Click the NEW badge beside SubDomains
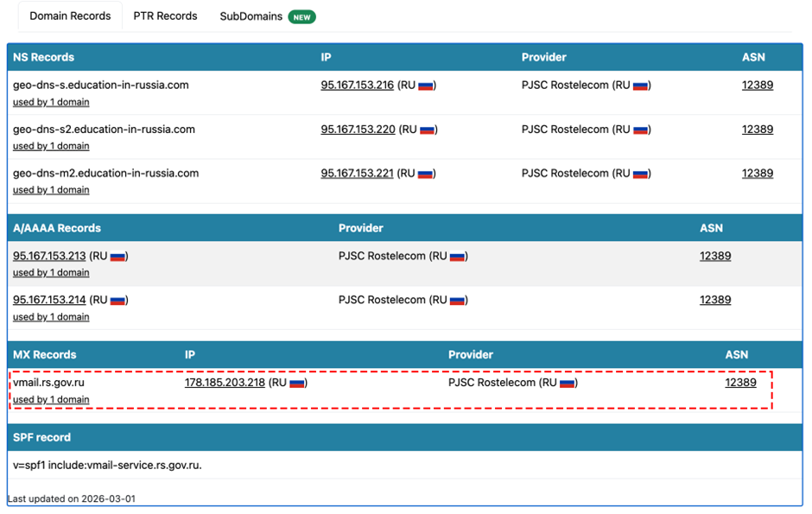Image resolution: width=812 pixels, height=514 pixels. coord(301,16)
